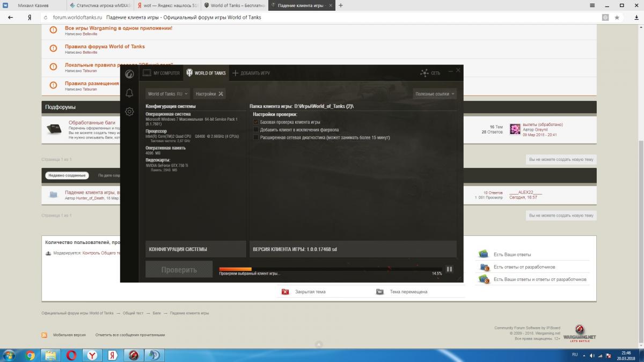Reload the forum page
Viewport: 644px width, 362px height.
[46, 17]
